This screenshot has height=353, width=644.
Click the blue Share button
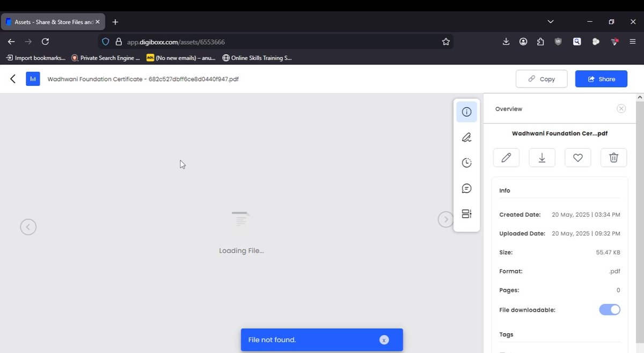(x=601, y=79)
